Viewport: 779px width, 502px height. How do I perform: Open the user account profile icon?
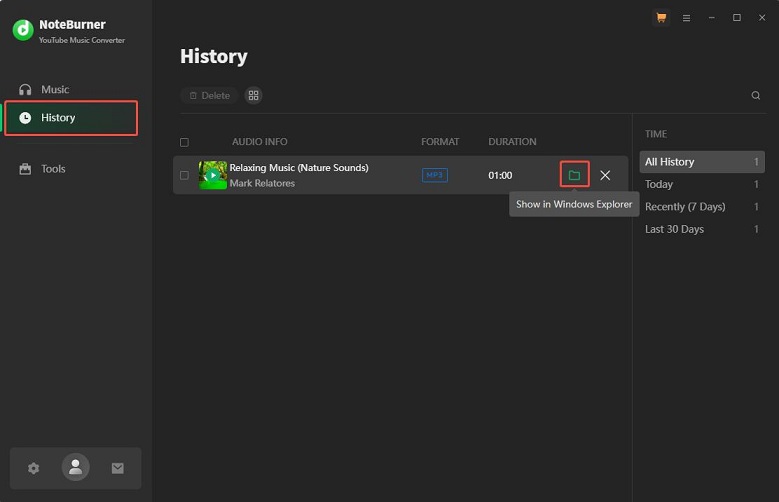tap(76, 467)
